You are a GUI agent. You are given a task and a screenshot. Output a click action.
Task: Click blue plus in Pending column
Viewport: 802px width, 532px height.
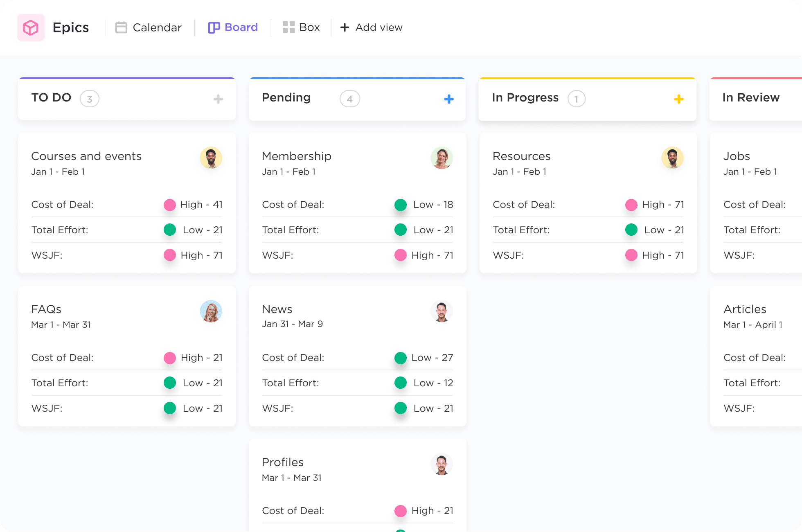click(449, 99)
